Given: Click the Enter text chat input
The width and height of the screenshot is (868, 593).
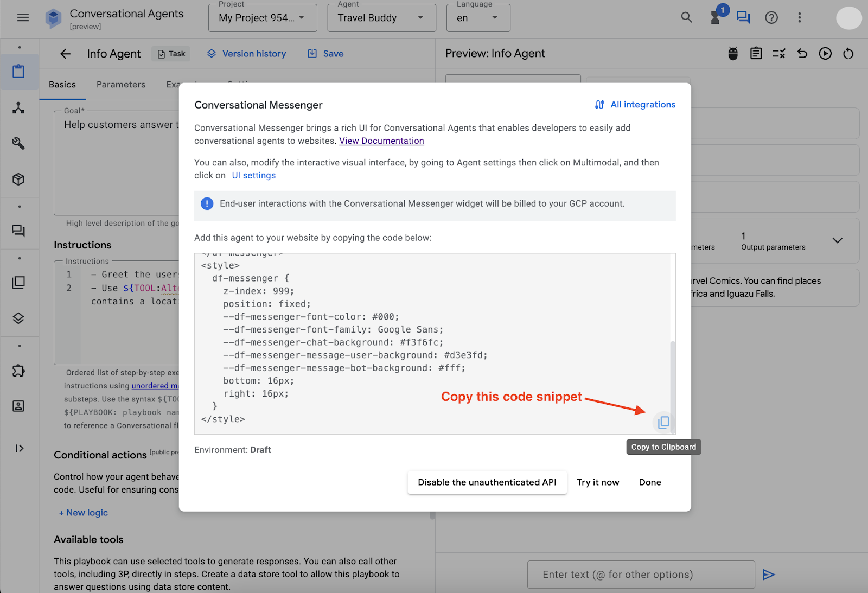Looking at the screenshot, I should pos(641,575).
